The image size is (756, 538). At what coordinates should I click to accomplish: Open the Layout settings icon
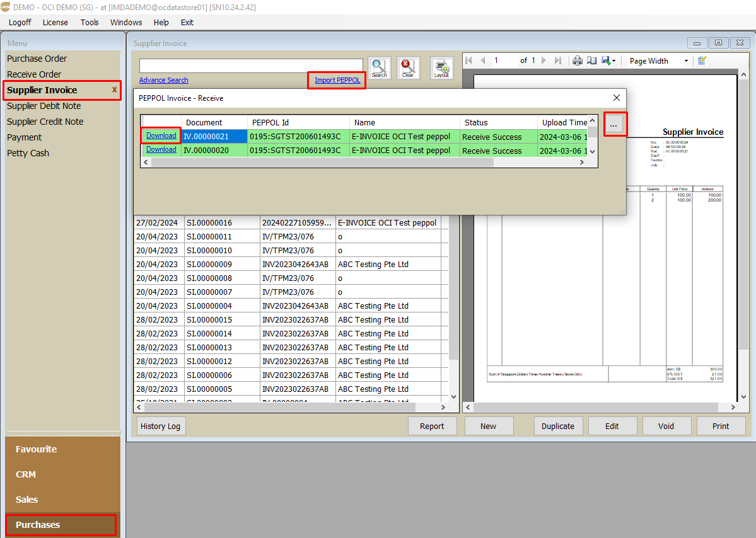pos(441,68)
